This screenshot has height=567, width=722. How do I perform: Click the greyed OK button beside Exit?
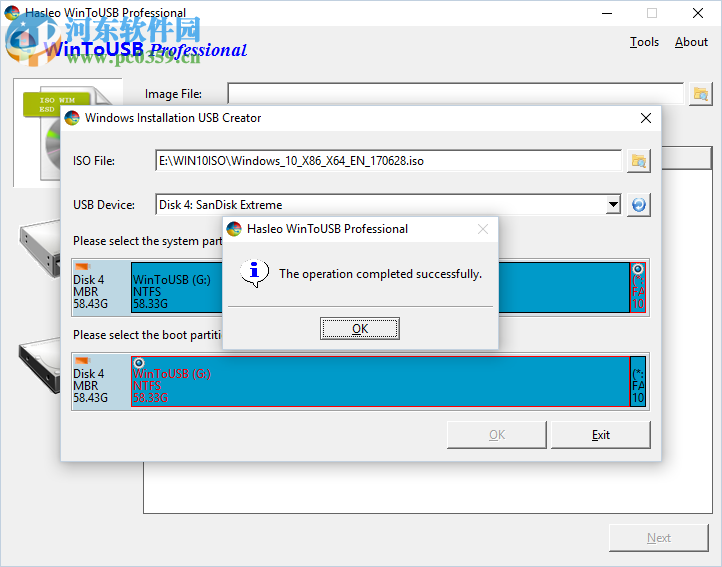point(497,435)
